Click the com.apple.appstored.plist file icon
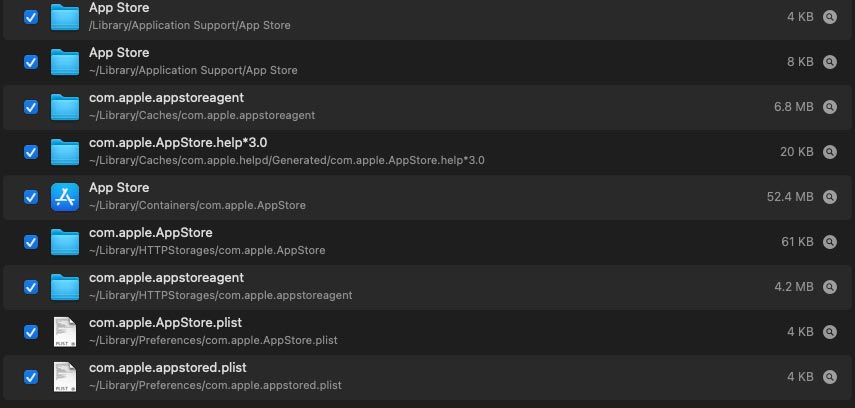Image resolution: width=855 pixels, height=408 pixels. tap(64, 377)
